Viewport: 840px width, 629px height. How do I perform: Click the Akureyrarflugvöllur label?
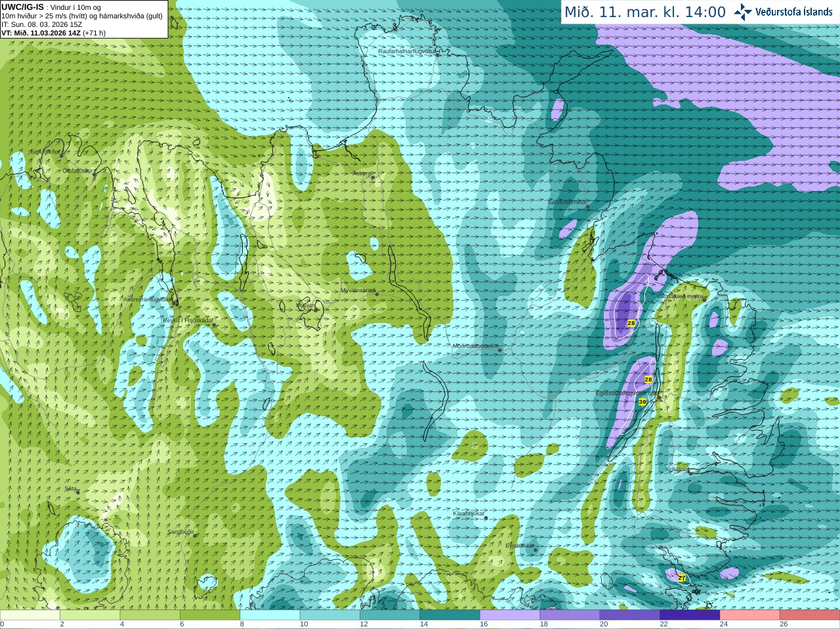point(148,299)
